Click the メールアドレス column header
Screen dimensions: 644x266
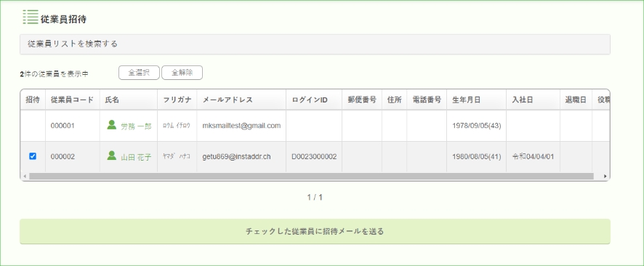(241, 100)
